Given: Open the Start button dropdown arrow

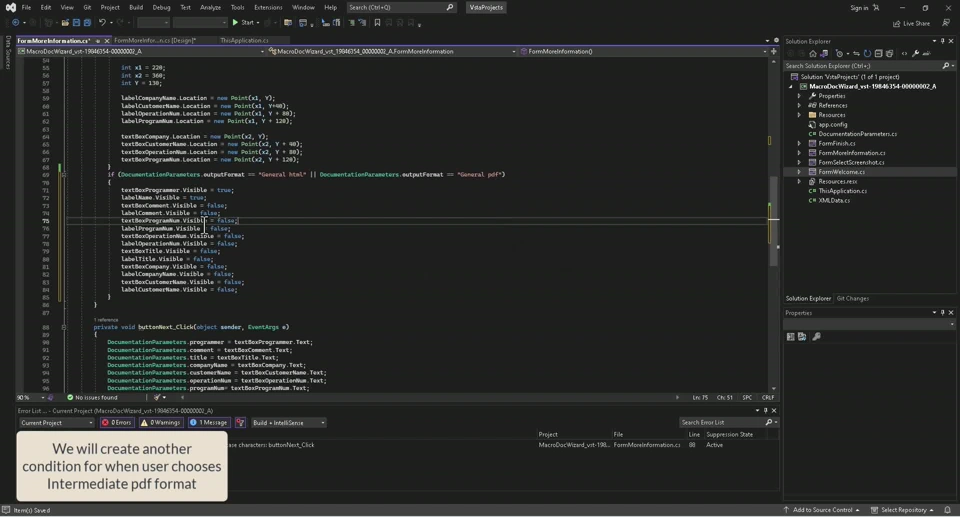Looking at the screenshot, I should click(258, 23).
